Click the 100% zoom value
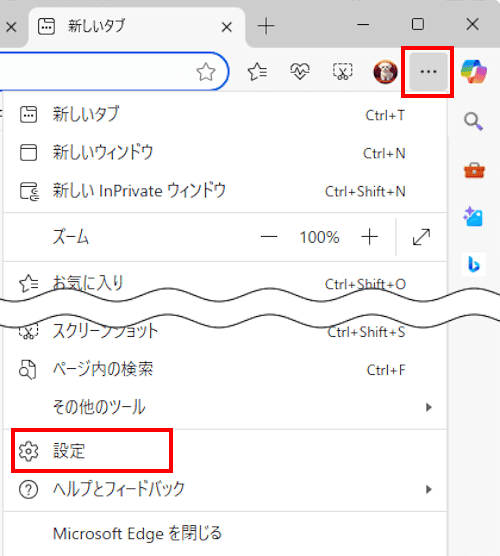Viewport: 500px width, 556px height. [x=320, y=237]
